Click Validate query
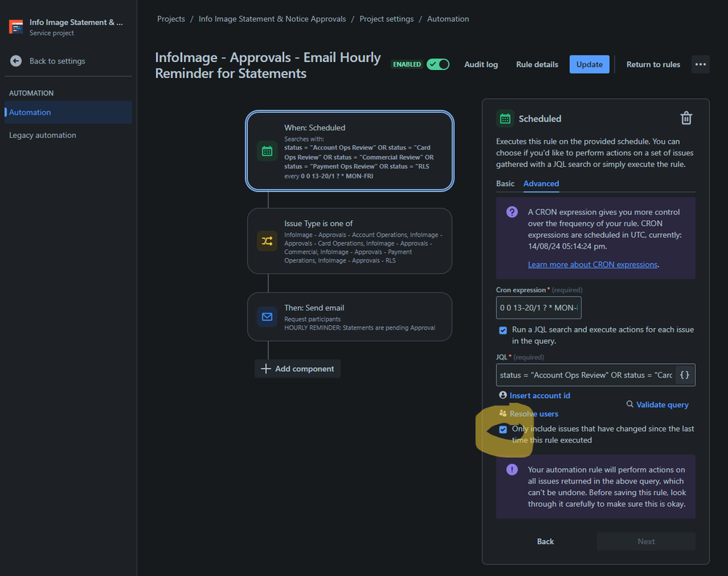Viewport: 728px width, 576px height. (x=662, y=405)
